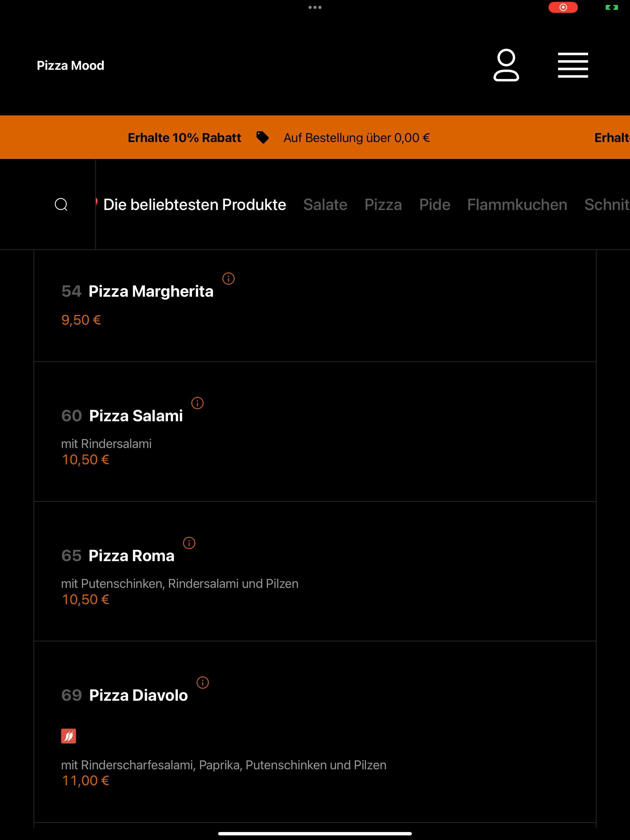Select the Pizza Roma item
Screen dimensions: 630x840
(315, 571)
